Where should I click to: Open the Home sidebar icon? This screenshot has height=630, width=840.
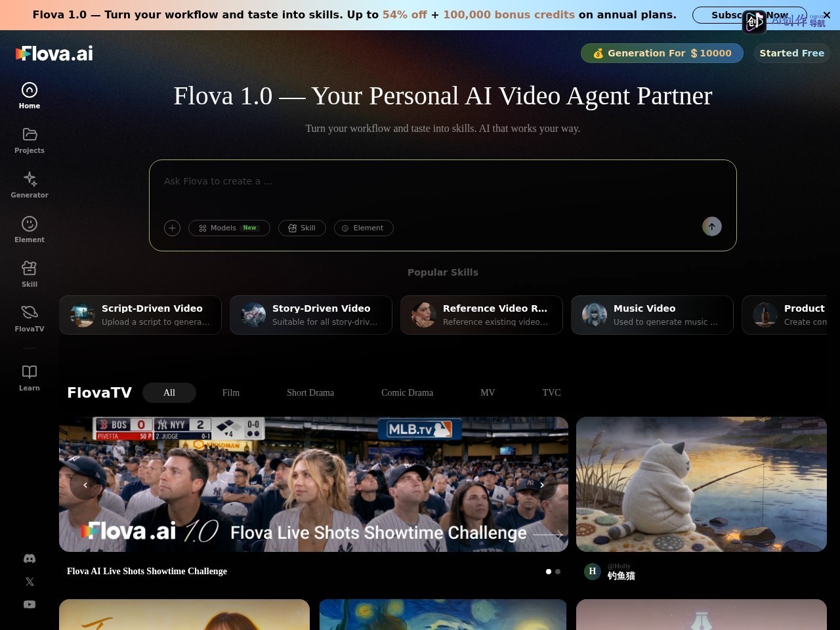[x=30, y=96]
